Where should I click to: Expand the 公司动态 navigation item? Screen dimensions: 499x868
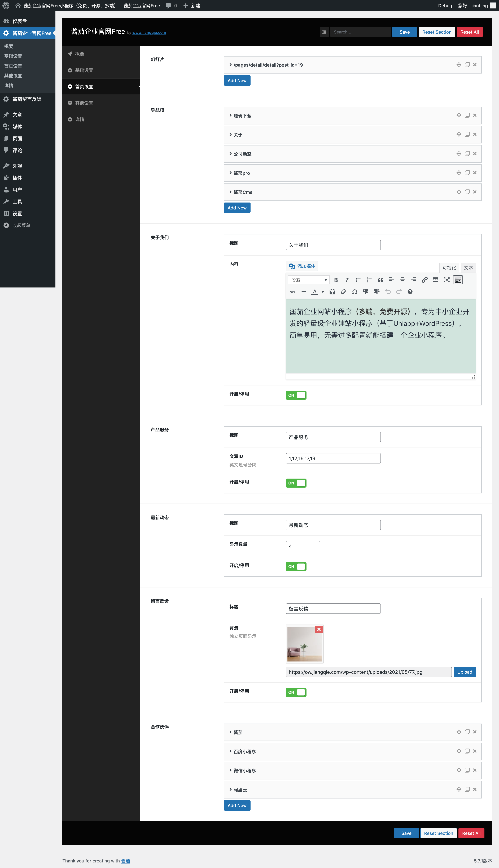point(242,154)
